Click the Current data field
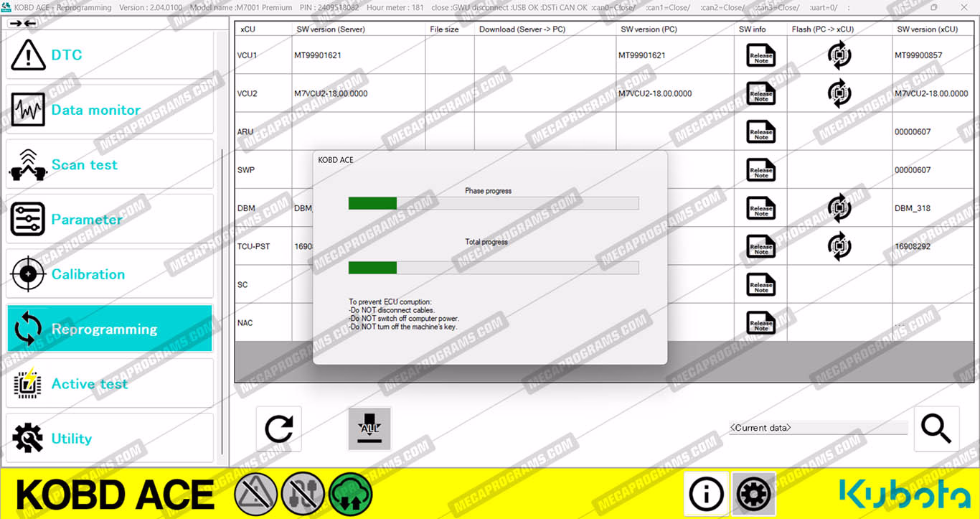 point(819,428)
